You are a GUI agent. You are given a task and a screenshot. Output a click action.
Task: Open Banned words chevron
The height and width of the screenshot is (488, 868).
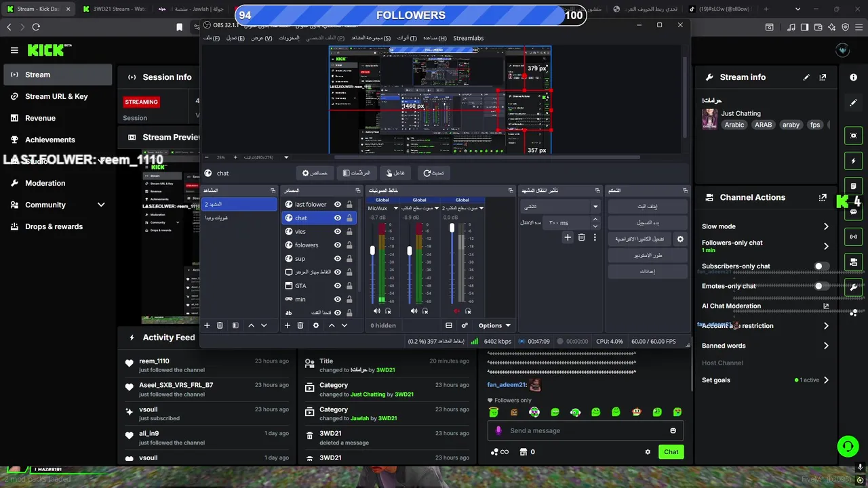tap(826, 346)
